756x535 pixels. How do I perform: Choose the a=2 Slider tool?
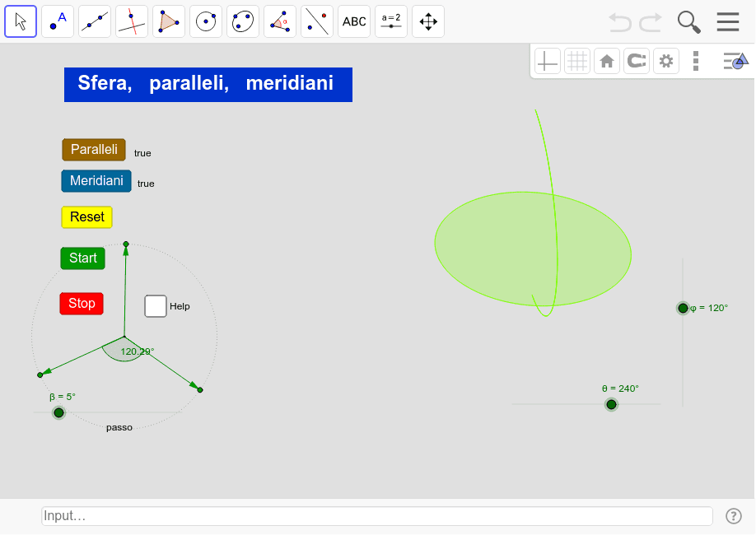coord(391,21)
